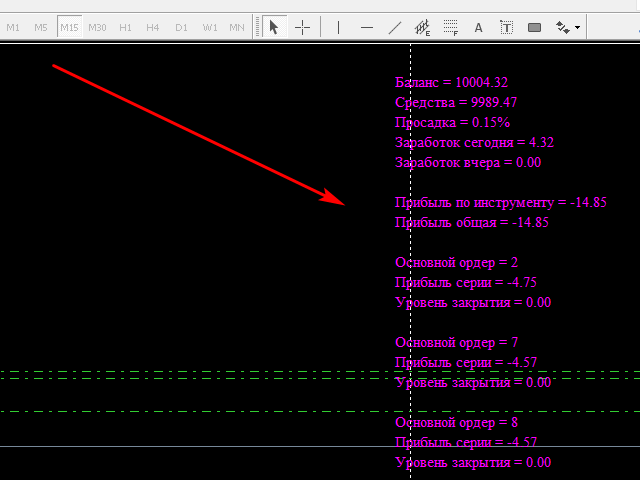Switch chart to W1 weekly timeframe
Screen dimensions: 640x480
210,27
